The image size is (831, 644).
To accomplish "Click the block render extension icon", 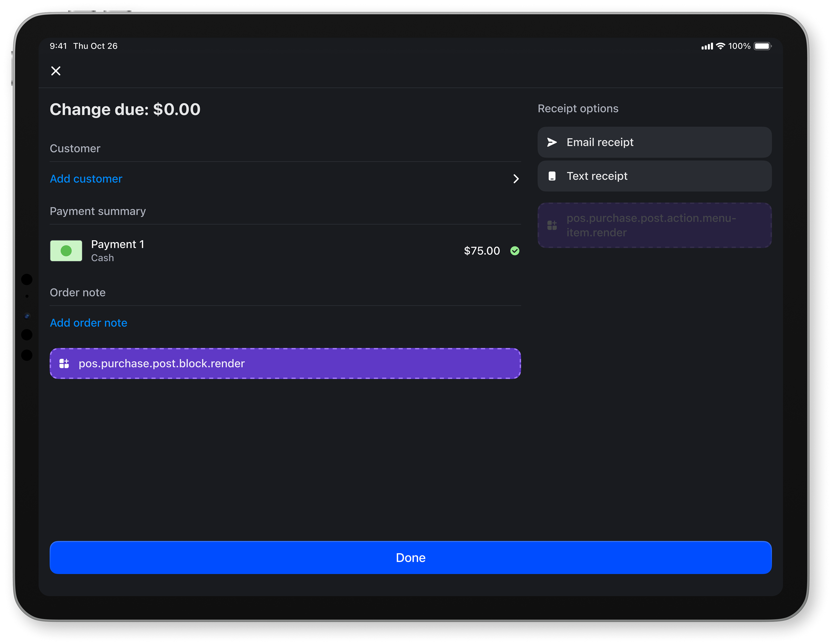I will pyautogui.click(x=64, y=364).
